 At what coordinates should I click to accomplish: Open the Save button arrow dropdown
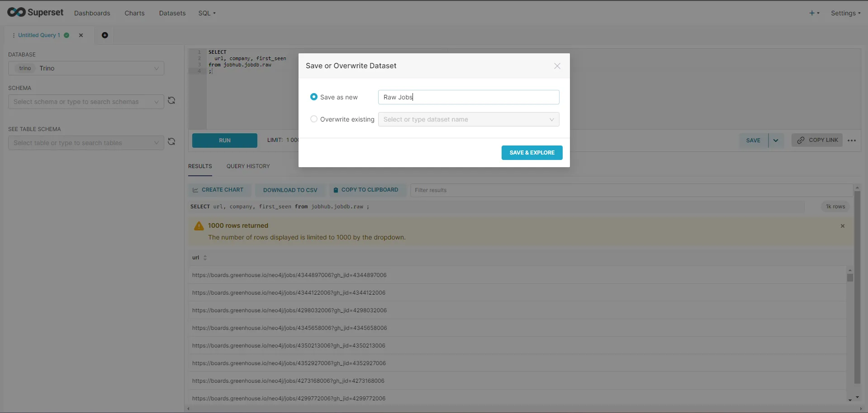point(776,141)
